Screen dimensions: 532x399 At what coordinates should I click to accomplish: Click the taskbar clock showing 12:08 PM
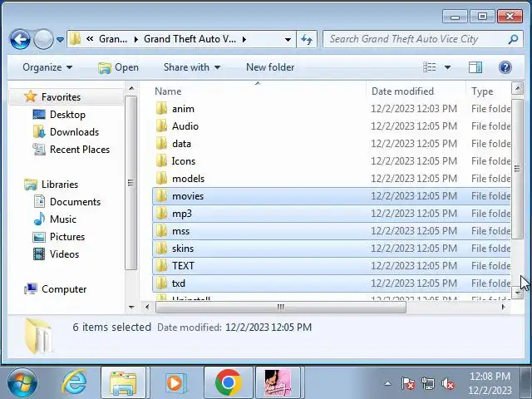(490, 383)
